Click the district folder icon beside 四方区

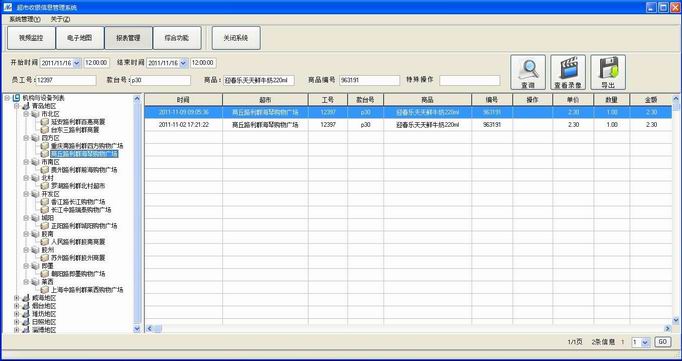coord(35,138)
